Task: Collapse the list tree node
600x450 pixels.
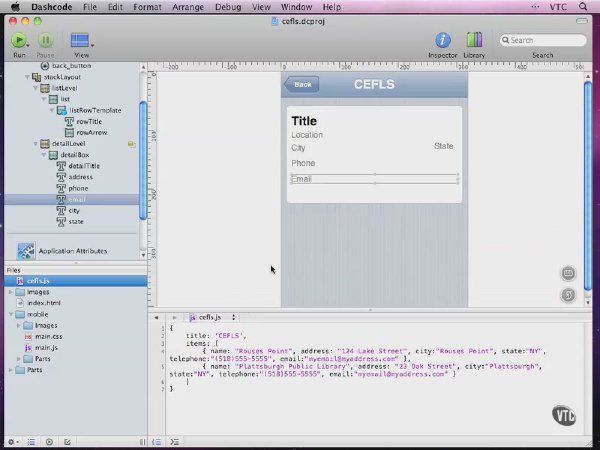Action: click(x=44, y=99)
